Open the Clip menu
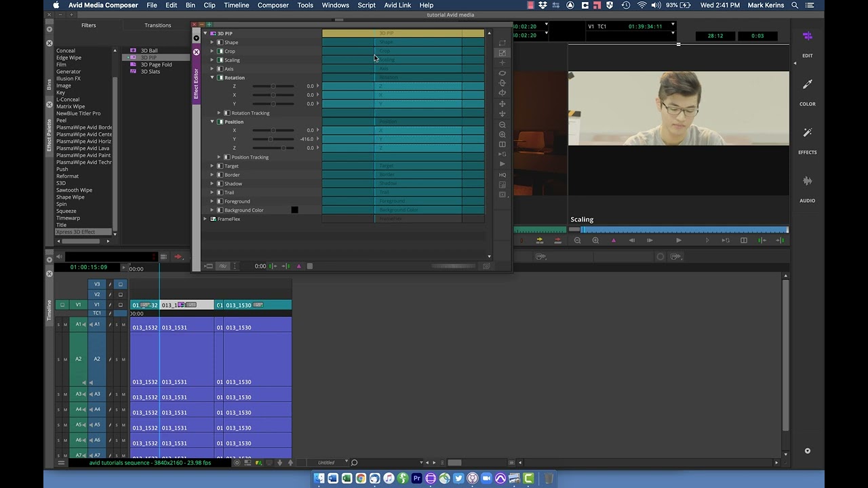 (x=210, y=5)
